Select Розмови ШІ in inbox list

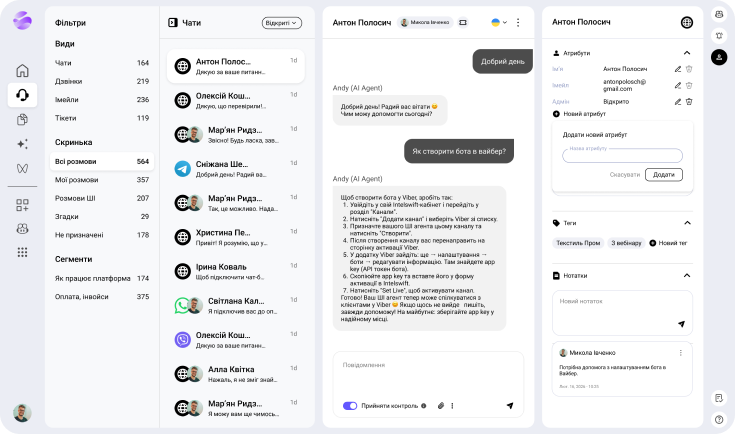75,198
